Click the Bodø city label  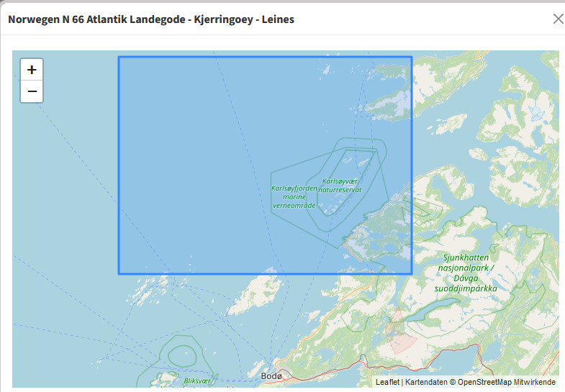coord(271,375)
